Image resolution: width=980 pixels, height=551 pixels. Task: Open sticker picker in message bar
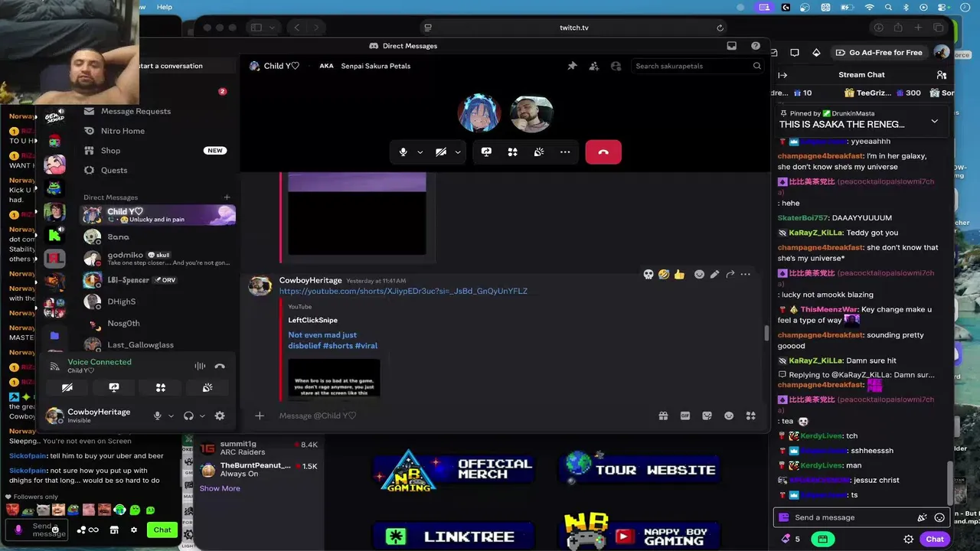[707, 416]
